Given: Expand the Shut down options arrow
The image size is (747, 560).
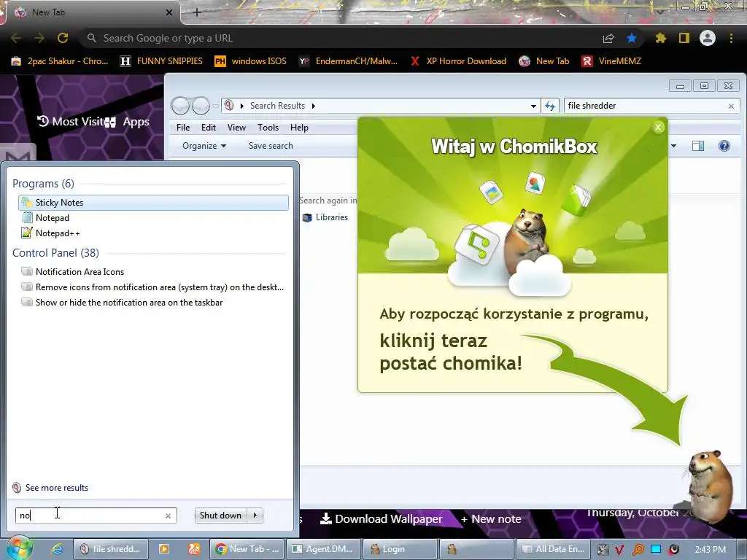Looking at the screenshot, I should pyautogui.click(x=255, y=516).
